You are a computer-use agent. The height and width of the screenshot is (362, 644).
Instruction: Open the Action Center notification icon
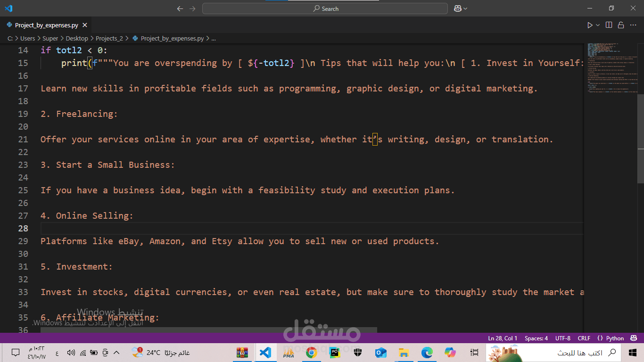[16, 353]
